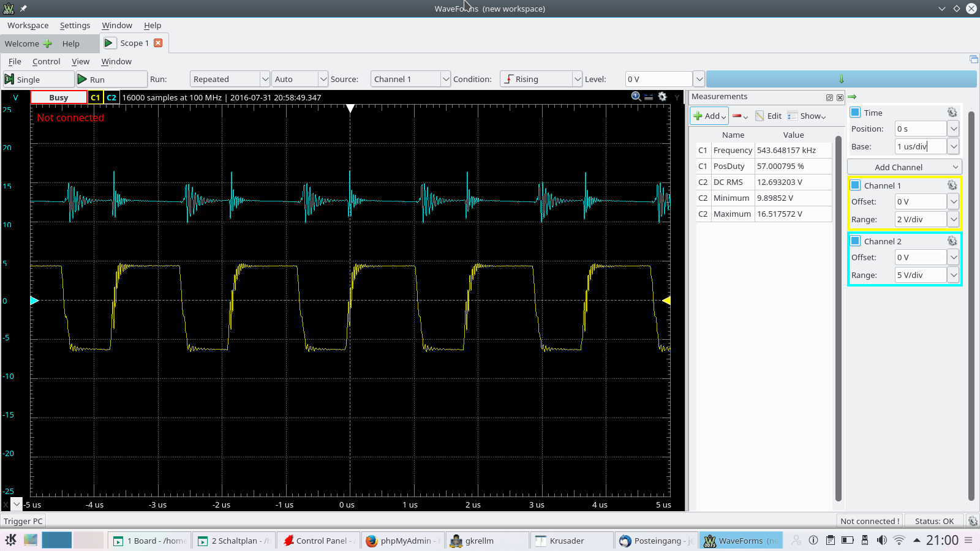Expand the Add Channel dropdown
The image size is (980, 551).
click(x=905, y=167)
